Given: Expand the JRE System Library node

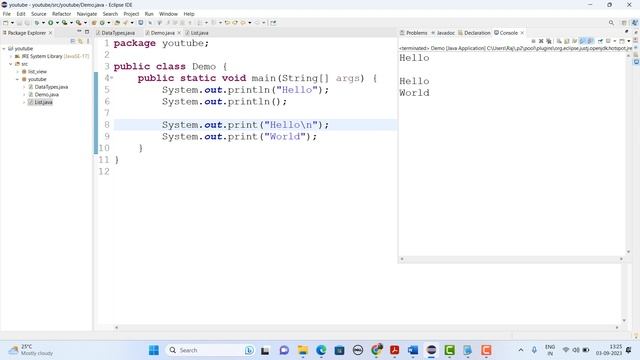Looking at the screenshot, I should click(x=11, y=56).
